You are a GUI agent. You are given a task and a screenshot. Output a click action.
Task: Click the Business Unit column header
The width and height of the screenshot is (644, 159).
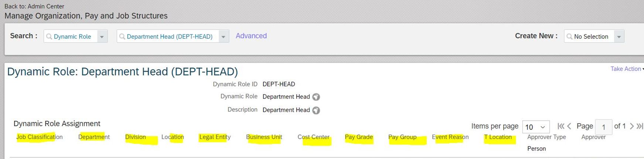[x=264, y=137]
